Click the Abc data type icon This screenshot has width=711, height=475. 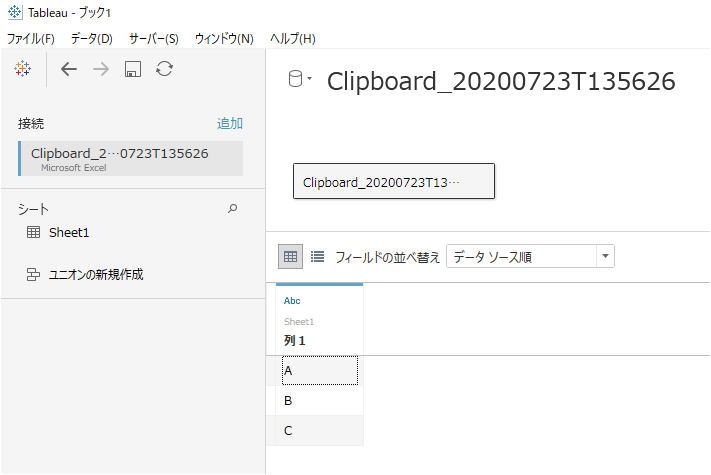point(292,301)
